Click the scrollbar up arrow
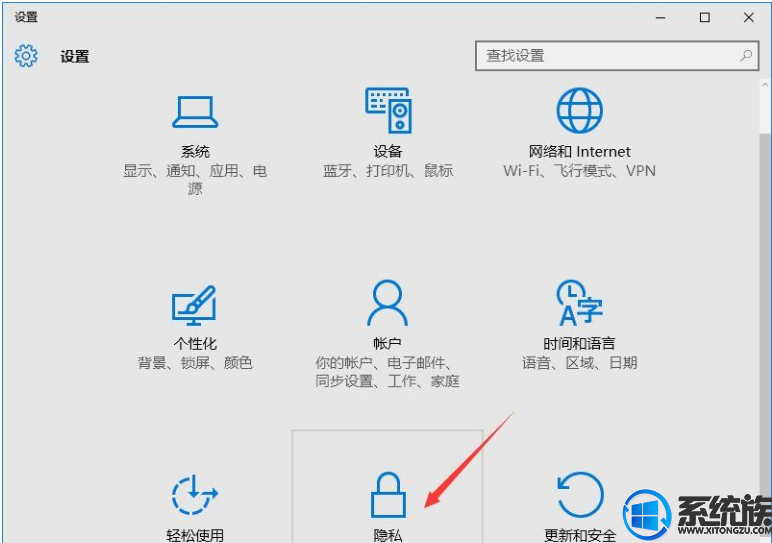Viewport: 772px width, 543px height. 765,85
